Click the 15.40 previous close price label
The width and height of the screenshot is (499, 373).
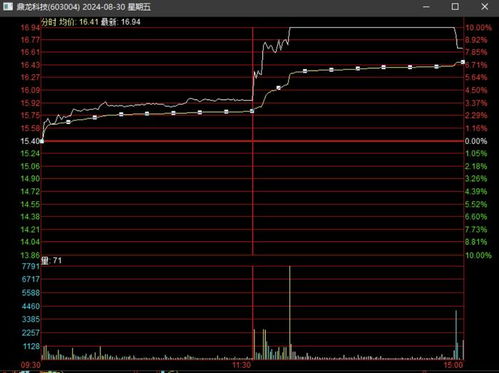30,141
